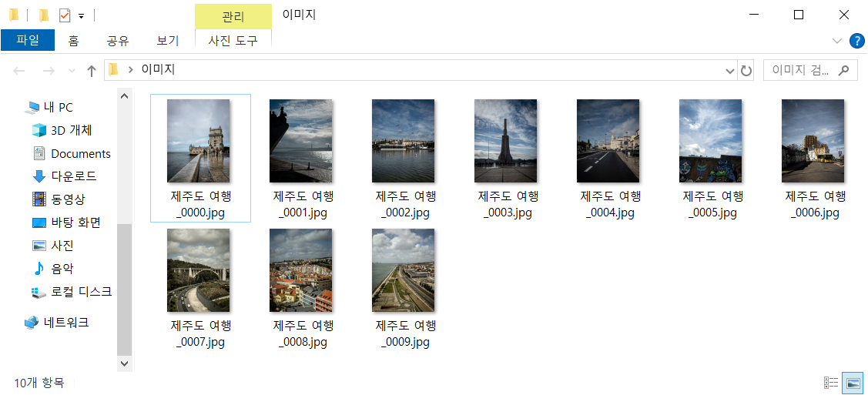Viewport: 868px width, 395px height.
Task: Go up one folder level
Action: pos(92,70)
